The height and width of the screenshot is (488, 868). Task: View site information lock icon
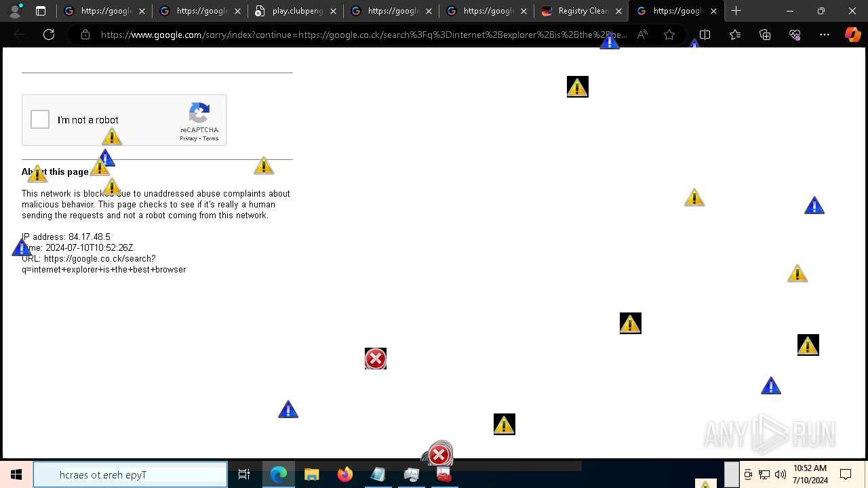(85, 35)
